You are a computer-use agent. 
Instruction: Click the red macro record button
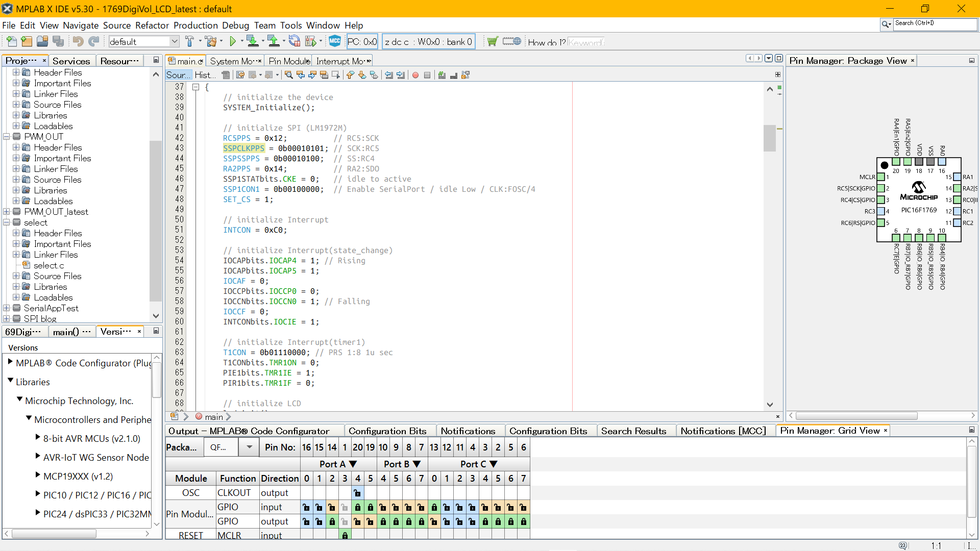[x=415, y=75]
